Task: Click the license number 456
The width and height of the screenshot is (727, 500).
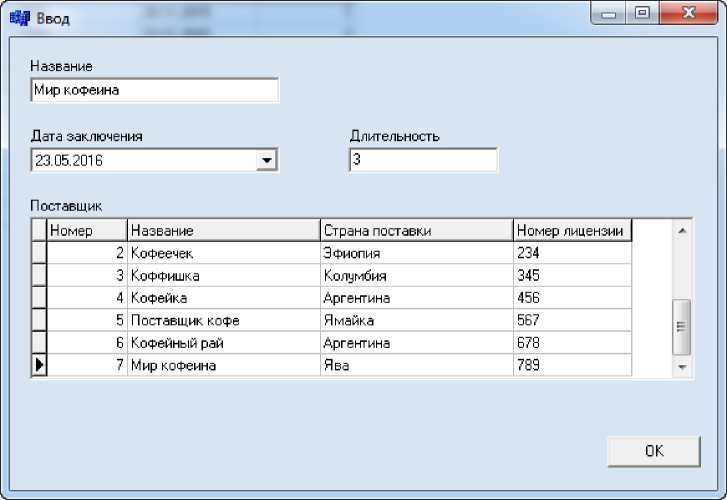Action: click(x=572, y=298)
